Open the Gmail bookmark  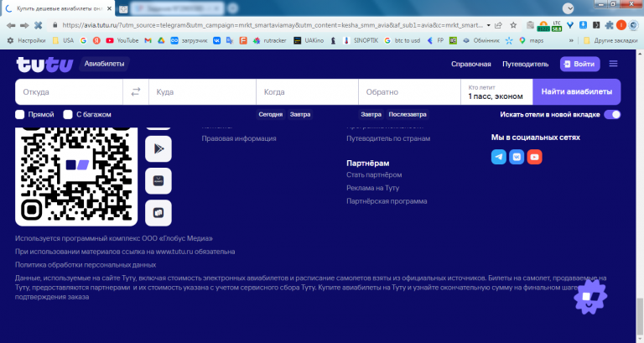[x=148, y=40]
